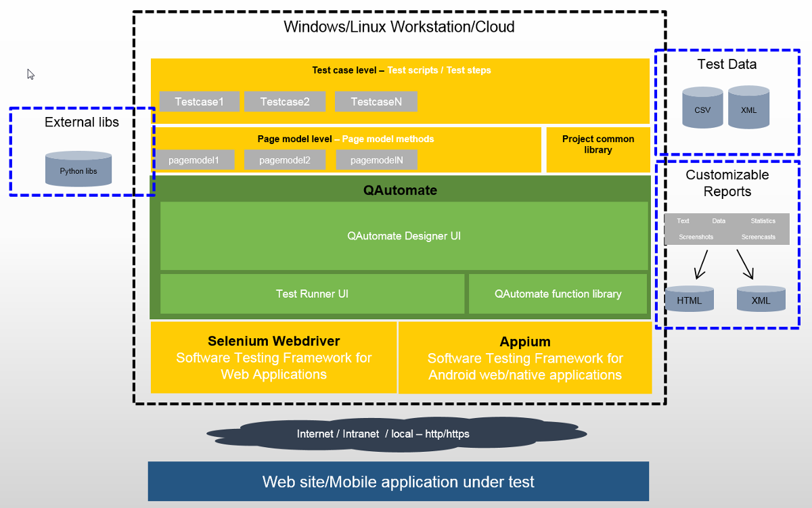Toggle the Screencasts report option
The image size is (812, 508).
[758, 237]
